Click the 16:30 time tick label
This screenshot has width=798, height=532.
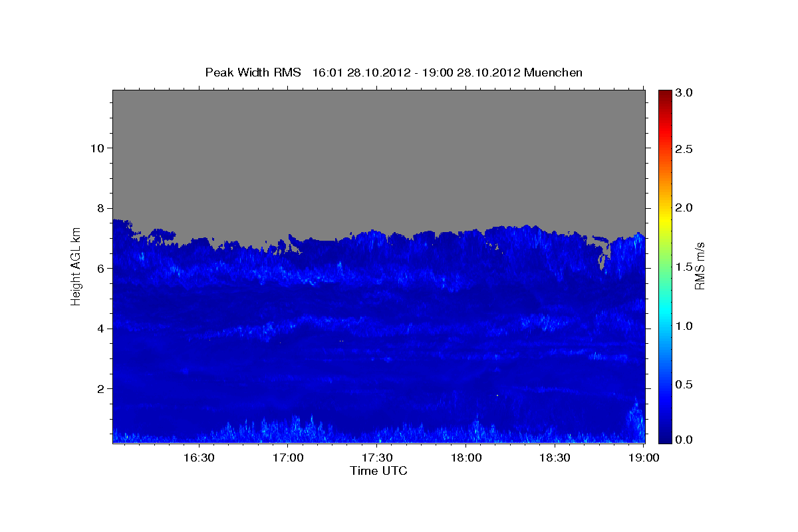click(x=199, y=458)
